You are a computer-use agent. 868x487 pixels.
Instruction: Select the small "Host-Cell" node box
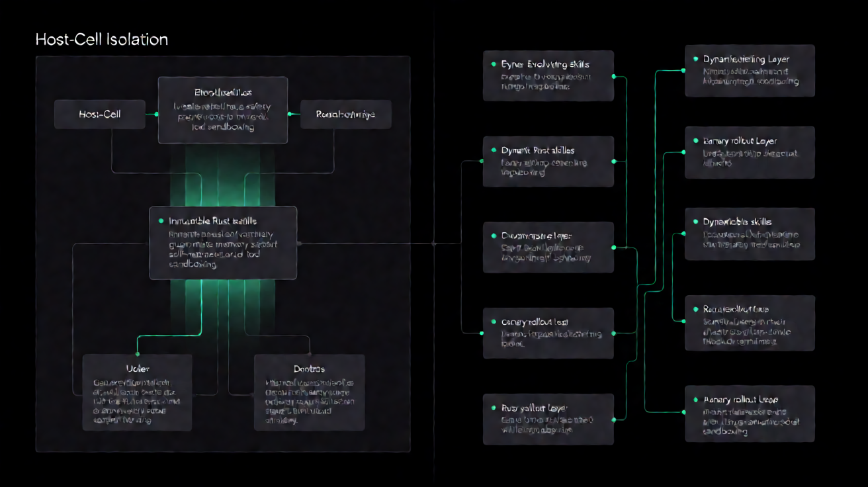(100, 114)
